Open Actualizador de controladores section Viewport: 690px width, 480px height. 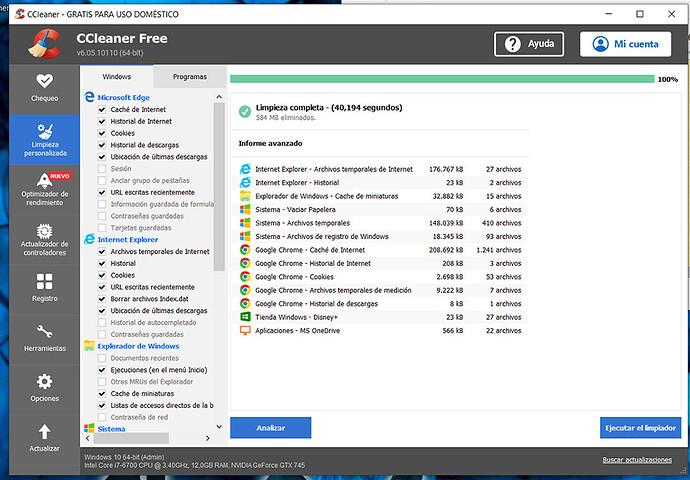(44, 240)
